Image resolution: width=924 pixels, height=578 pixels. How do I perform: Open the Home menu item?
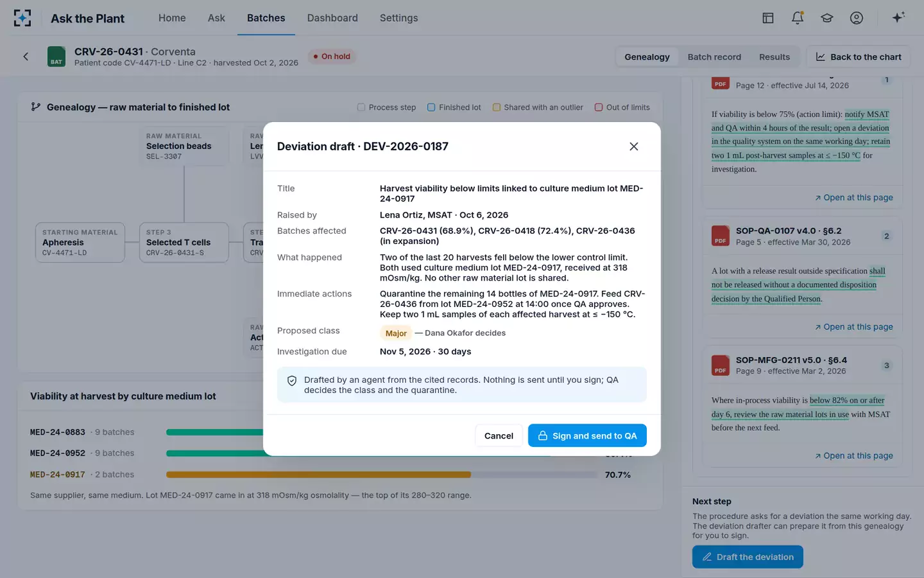click(172, 18)
